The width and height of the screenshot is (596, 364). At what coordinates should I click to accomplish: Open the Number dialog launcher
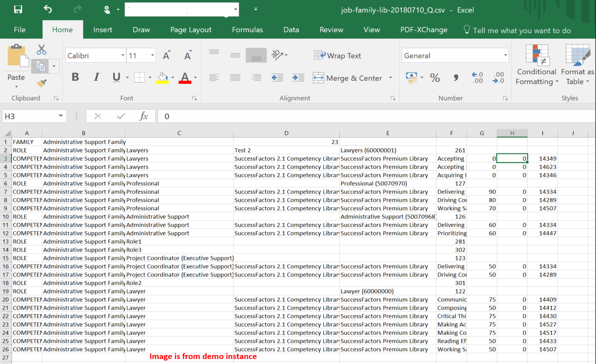pos(505,98)
